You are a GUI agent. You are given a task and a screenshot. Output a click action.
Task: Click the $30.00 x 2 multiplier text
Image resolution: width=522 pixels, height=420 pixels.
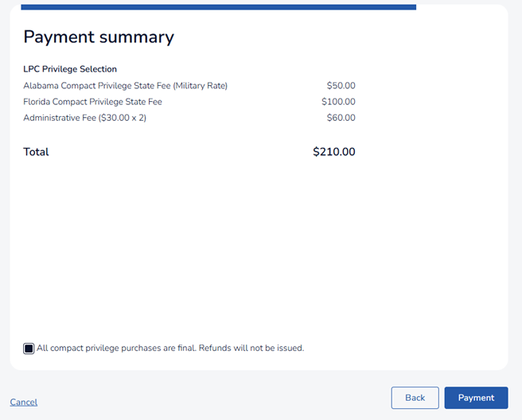coord(123,118)
